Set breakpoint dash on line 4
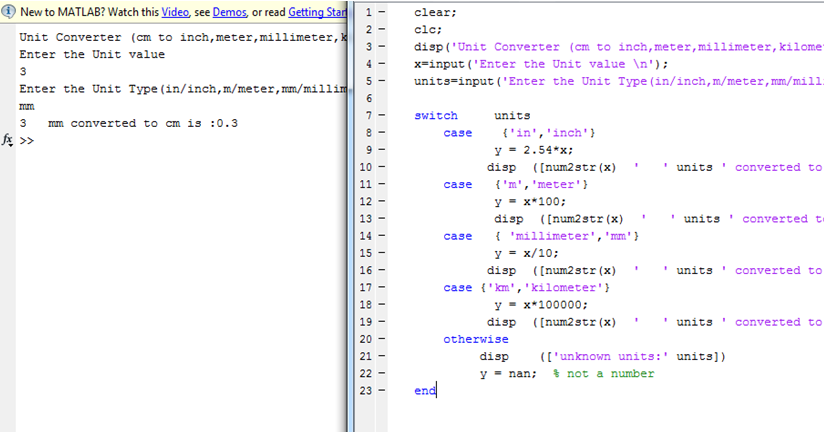This screenshot has width=824, height=433. coord(382,64)
